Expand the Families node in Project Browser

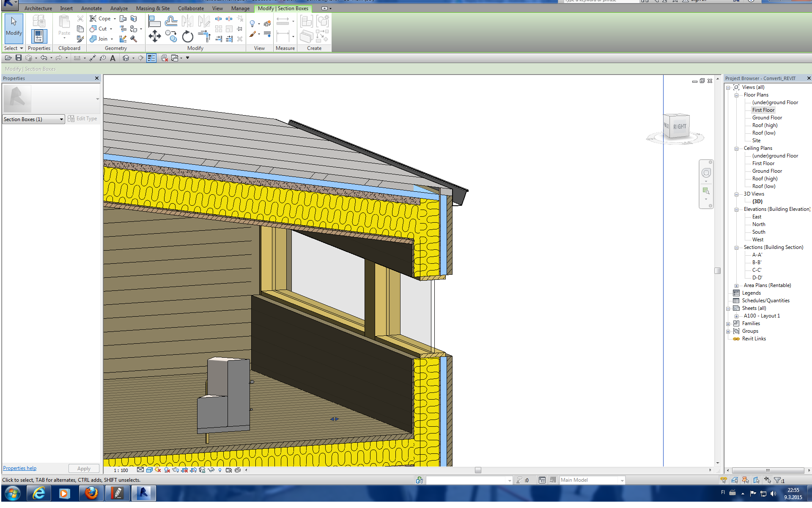point(728,324)
